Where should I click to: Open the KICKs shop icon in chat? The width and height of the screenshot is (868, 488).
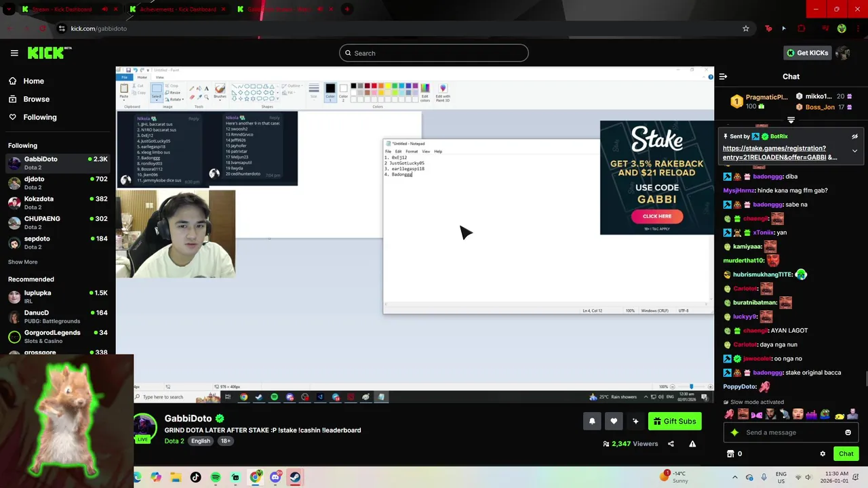pyautogui.click(x=730, y=453)
